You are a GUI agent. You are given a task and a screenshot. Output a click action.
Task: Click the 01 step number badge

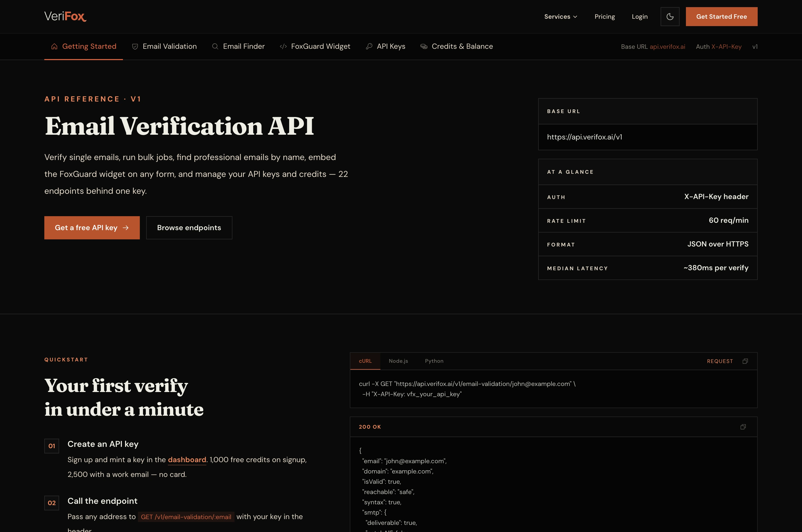(x=52, y=446)
